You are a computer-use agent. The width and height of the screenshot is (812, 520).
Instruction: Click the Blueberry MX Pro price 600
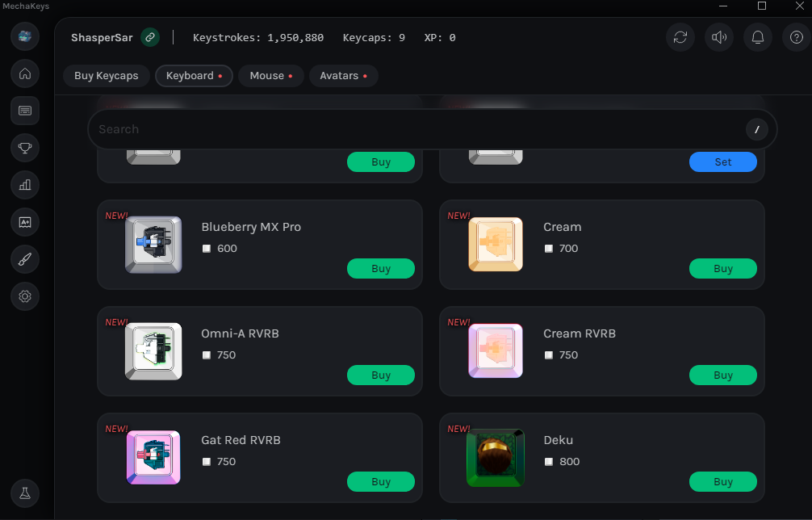(227, 249)
